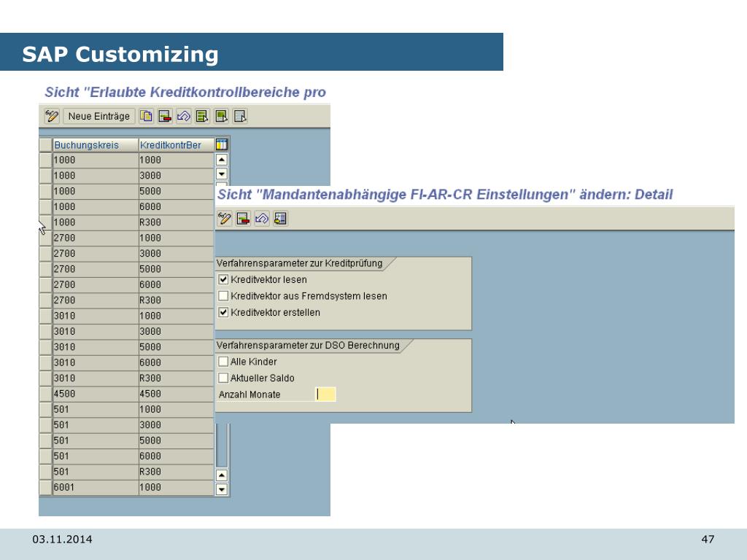Click the select block icon
Viewport: 747px width, 560px height.
tap(221, 116)
